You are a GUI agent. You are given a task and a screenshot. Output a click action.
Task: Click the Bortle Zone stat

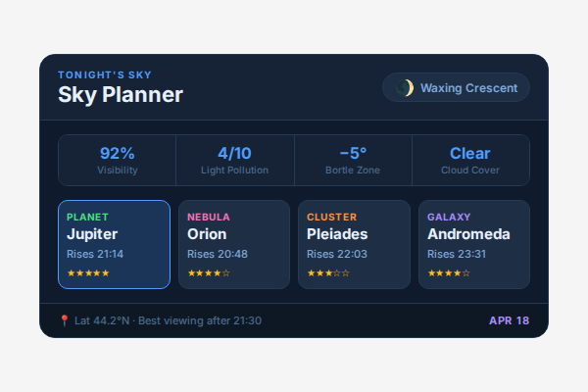(x=353, y=160)
